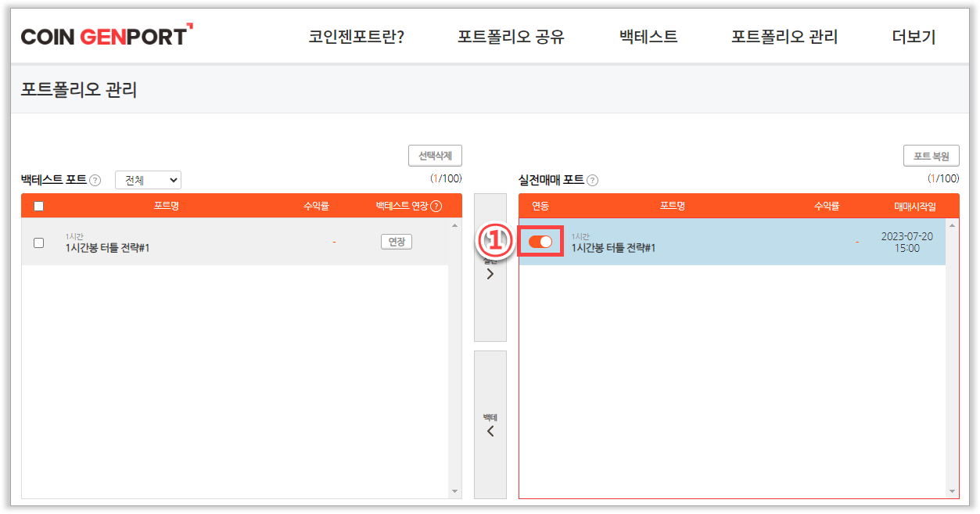The image size is (980, 514).
Task: Click up arrow of backtest list scrollbar
Action: click(x=455, y=225)
